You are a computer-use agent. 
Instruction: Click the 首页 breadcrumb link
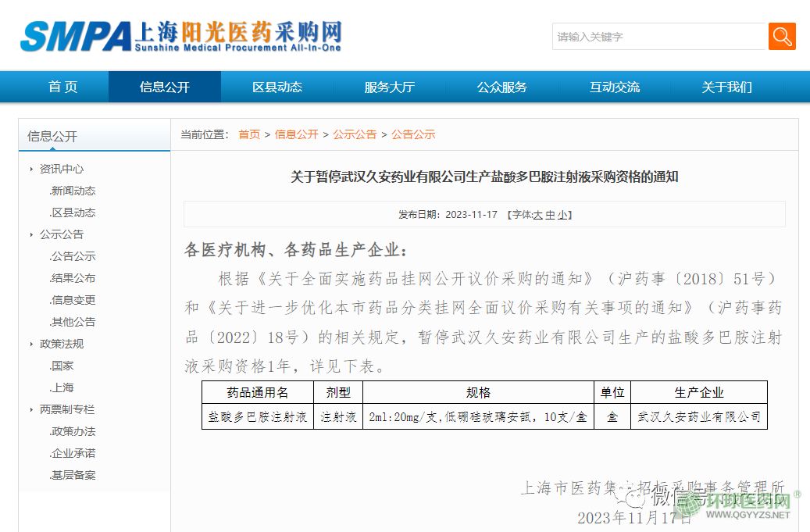[x=249, y=134]
